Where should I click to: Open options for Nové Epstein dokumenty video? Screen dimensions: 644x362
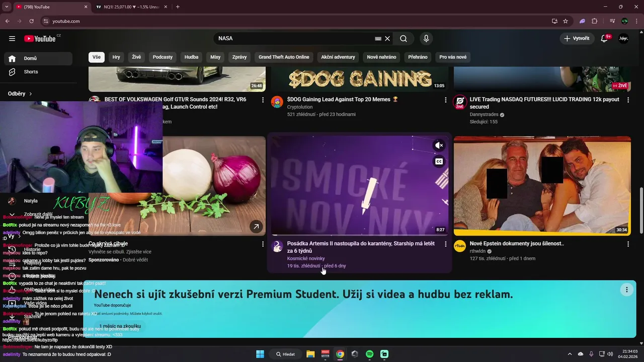(x=628, y=244)
